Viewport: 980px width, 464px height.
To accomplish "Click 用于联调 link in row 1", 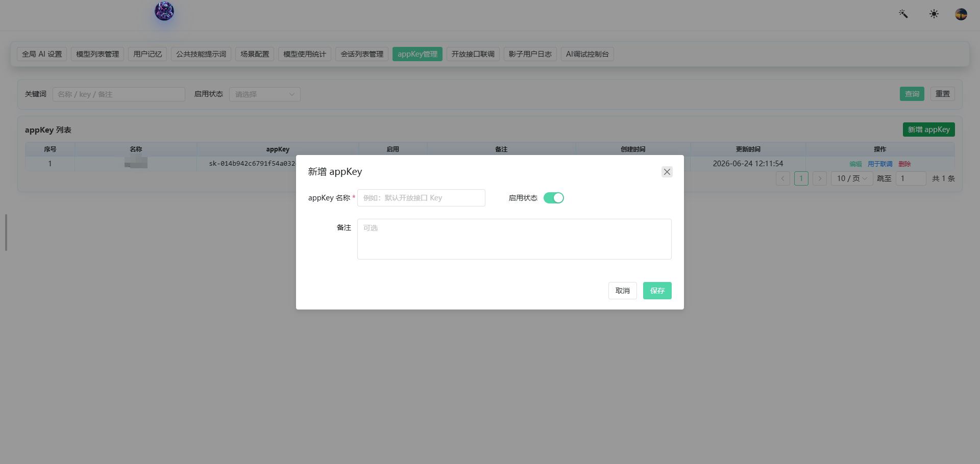I will [880, 164].
